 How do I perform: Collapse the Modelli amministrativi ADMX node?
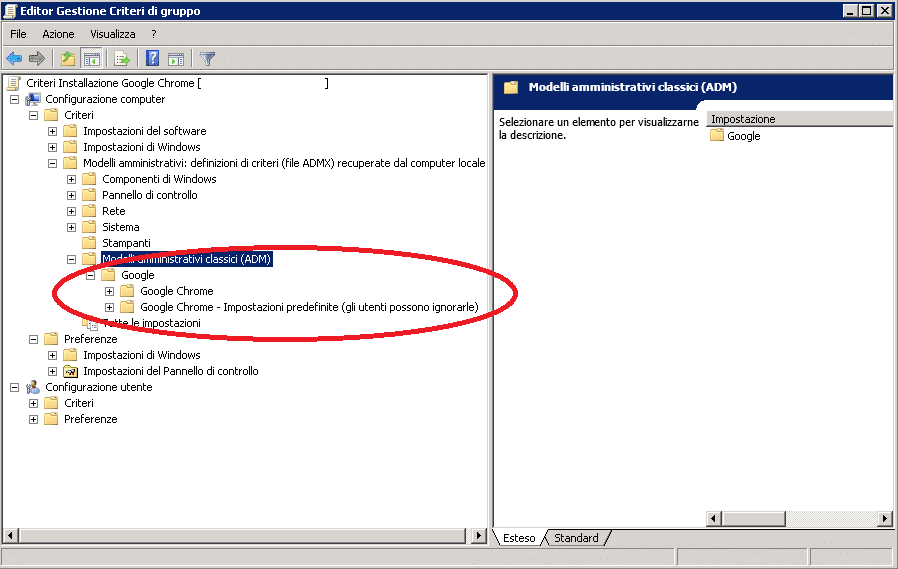tap(53, 164)
